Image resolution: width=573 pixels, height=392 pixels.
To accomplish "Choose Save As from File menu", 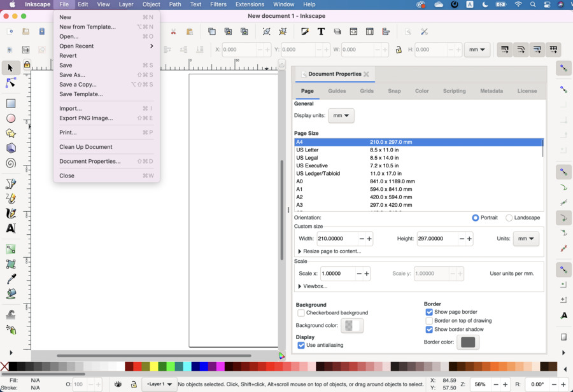I will (106, 75).
